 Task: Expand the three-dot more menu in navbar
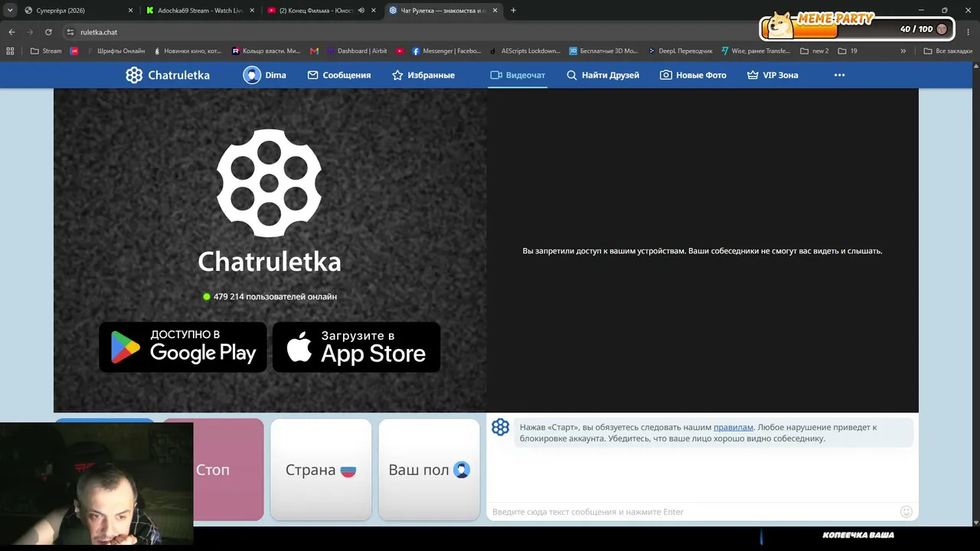(839, 75)
